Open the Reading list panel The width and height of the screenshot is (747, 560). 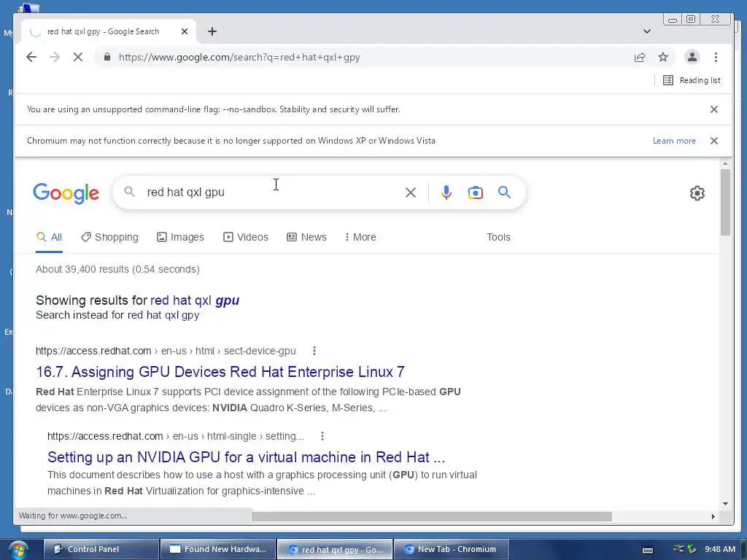692,80
